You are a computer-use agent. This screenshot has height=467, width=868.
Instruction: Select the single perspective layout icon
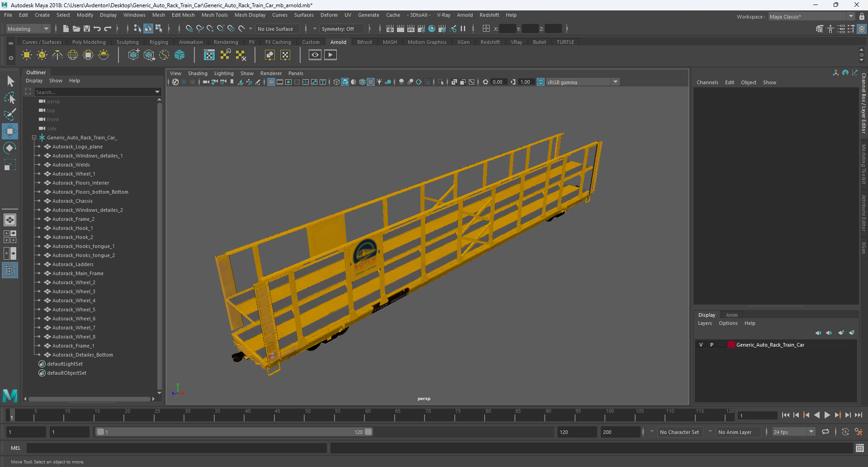tap(10, 220)
